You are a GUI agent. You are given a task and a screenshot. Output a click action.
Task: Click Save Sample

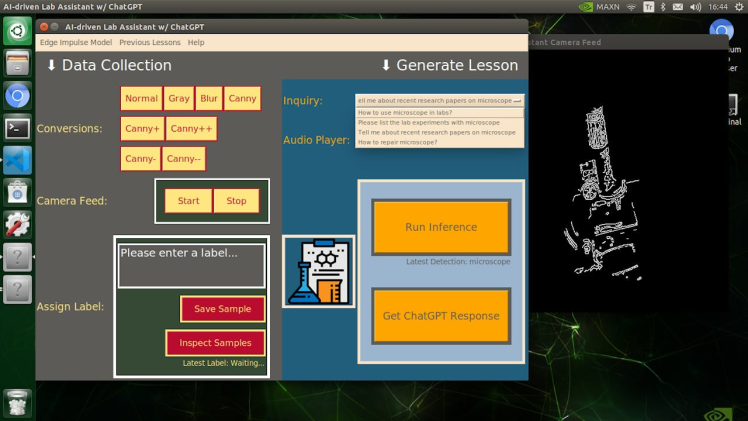(222, 309)
